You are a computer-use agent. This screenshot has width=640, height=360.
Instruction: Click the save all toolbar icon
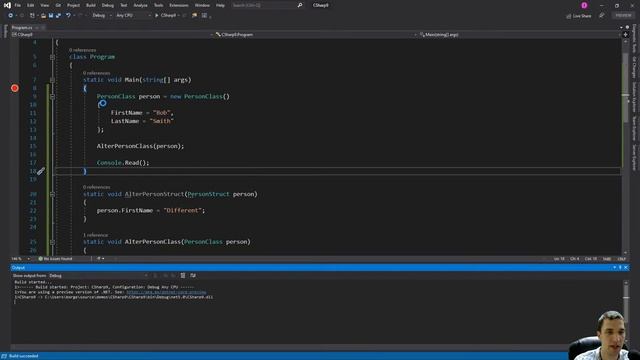click(58, 16)
